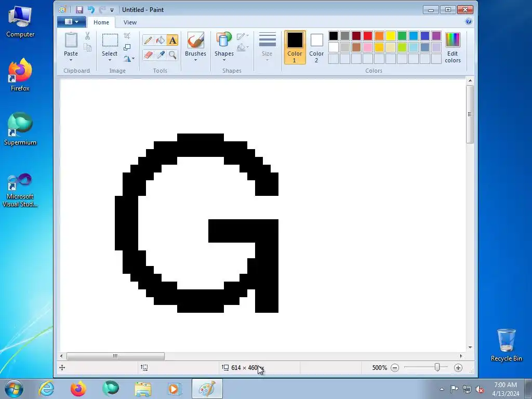This screenshot has height=399, width=532.
Task: Click the Copy icon in Clipboard group
Action: [x=87, y=47]
